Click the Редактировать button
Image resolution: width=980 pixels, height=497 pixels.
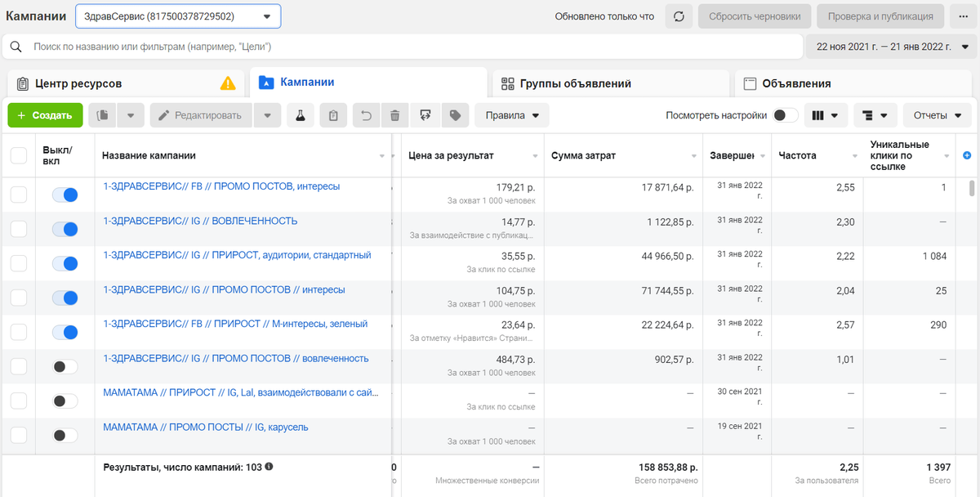pyautogui.click(x=201, y=115)
